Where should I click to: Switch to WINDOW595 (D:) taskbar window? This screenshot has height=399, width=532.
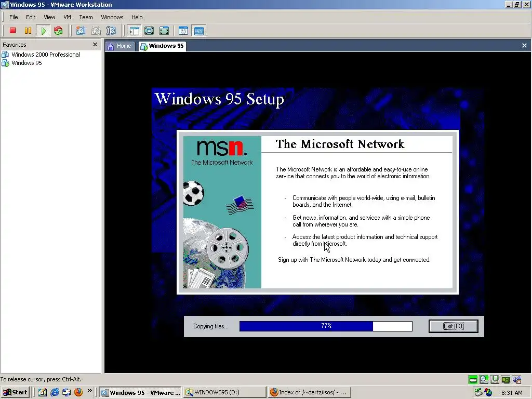click(x=224, y=392)
